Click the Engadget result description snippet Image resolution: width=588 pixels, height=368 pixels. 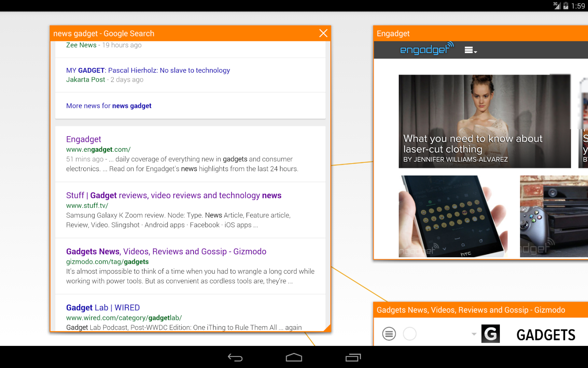182,164
